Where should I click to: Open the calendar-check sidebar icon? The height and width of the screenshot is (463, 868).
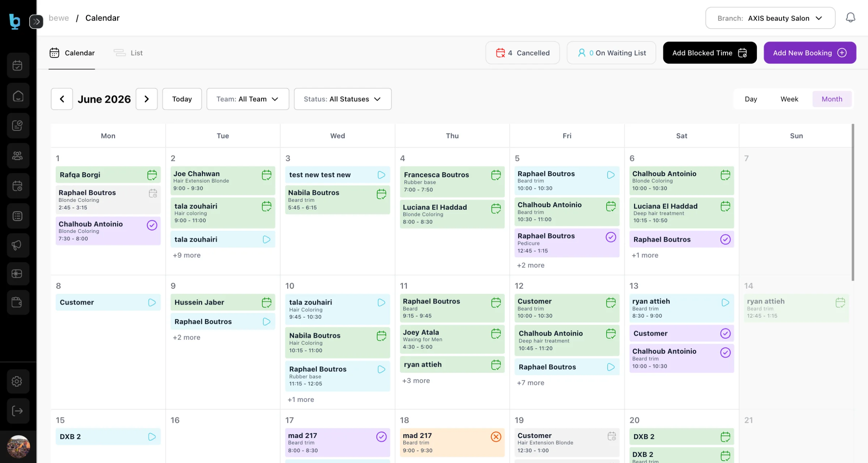tap(18, 65)
